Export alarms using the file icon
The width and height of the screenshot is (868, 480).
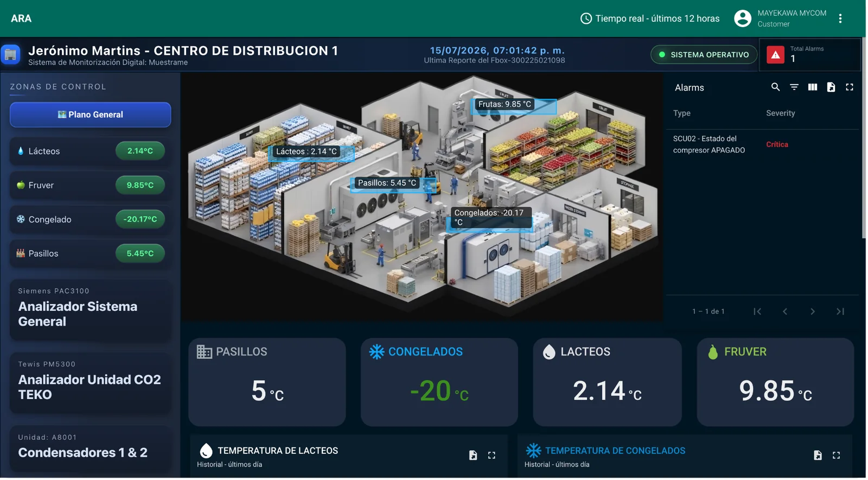[x=831, y=87]
